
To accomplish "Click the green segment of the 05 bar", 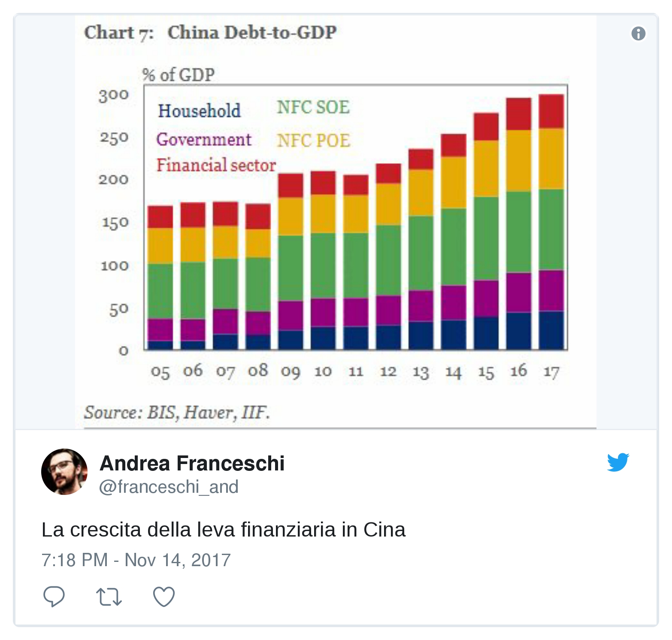I will coord(160,291).
